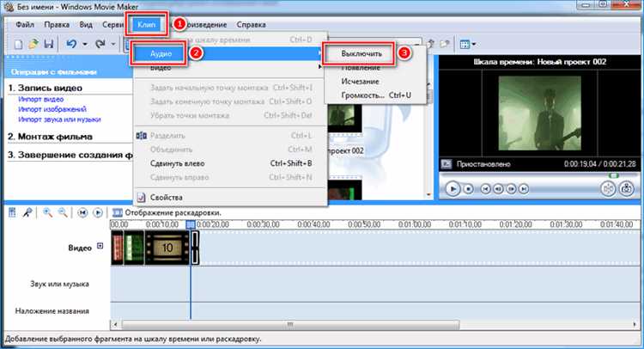644x349 pixels.
Task: Start narrating with the microphone icon
Action: click(x=27, y=212)
